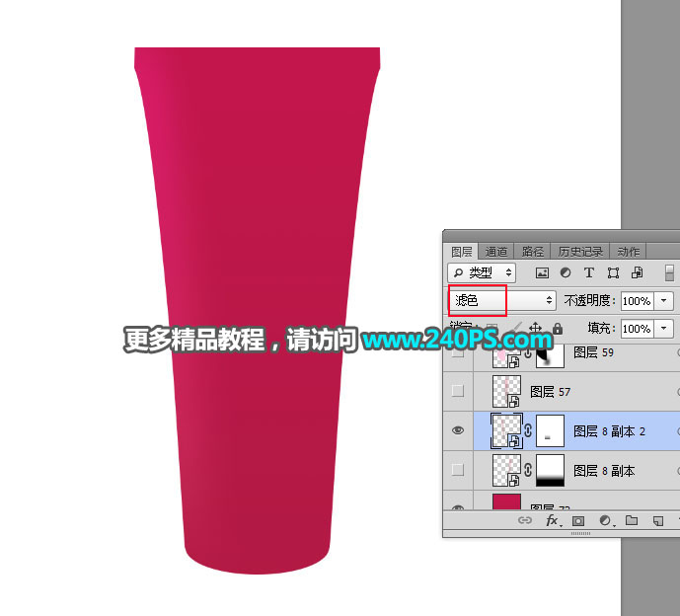Filter for smart object layers icon
Viewport: 680px width, 616px height.
click(x=637, y=272)
